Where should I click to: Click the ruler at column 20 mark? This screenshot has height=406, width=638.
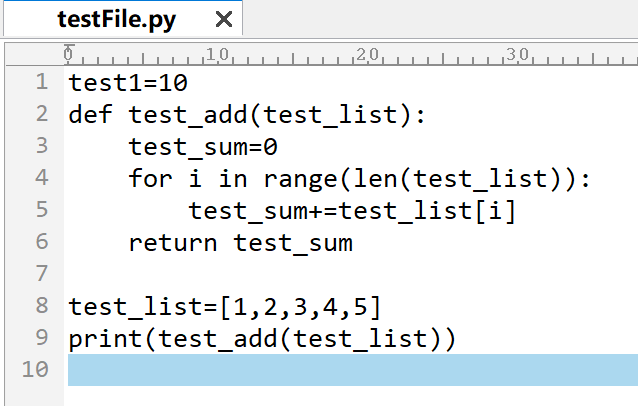(x=368, y=53)
